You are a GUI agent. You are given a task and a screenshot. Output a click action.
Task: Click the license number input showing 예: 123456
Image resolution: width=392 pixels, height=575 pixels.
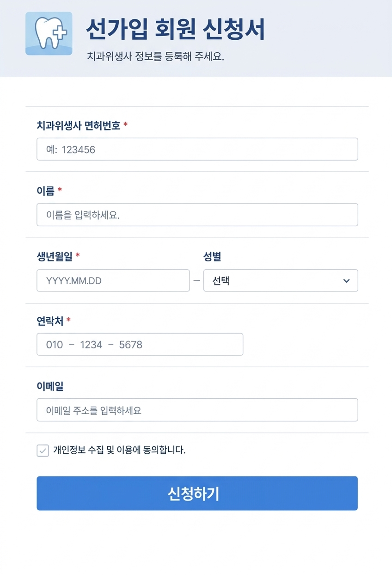[197, 149]
